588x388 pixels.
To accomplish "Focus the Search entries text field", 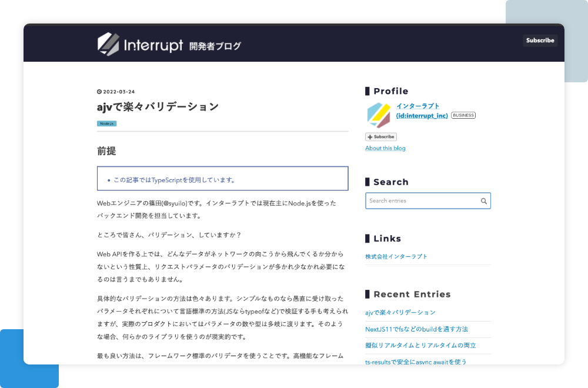I will pyautogui.click(x=422, y=201).
